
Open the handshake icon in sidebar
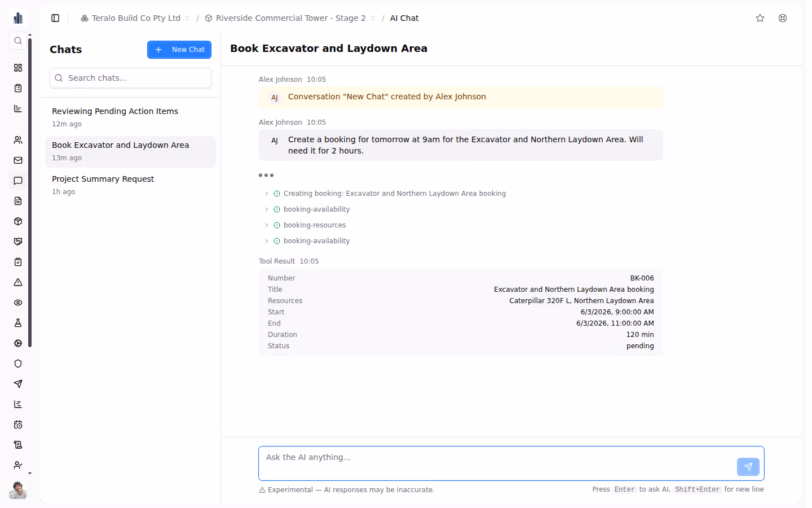(x=18, y=242)
